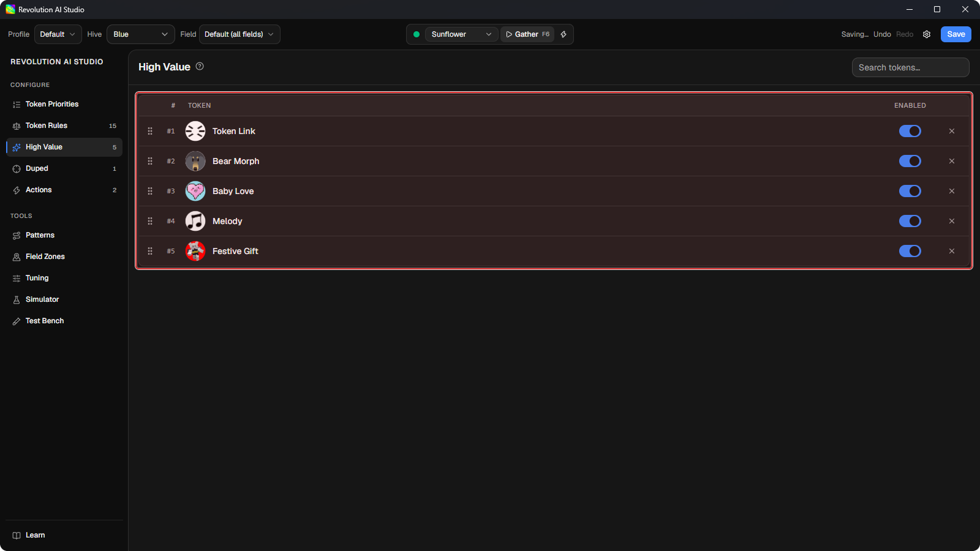Click the Token Link bee icon
This screenshot has height=551, width=980.
point(195,131)
